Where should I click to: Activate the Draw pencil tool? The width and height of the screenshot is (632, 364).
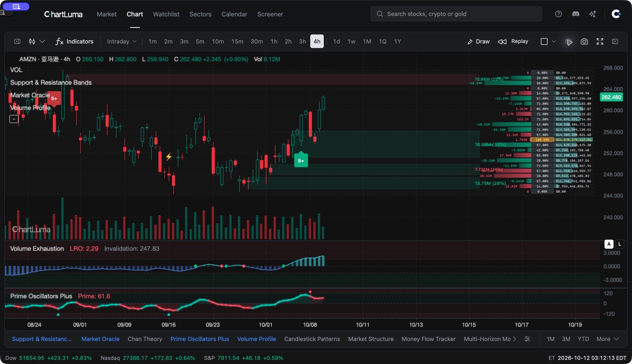click(479, 41)
